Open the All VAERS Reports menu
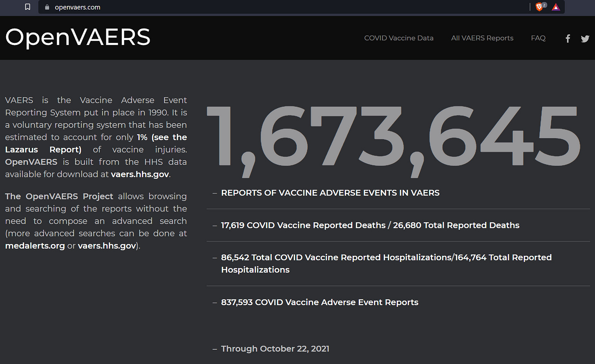This screenshot has height=364, width=595. point(482,38)
